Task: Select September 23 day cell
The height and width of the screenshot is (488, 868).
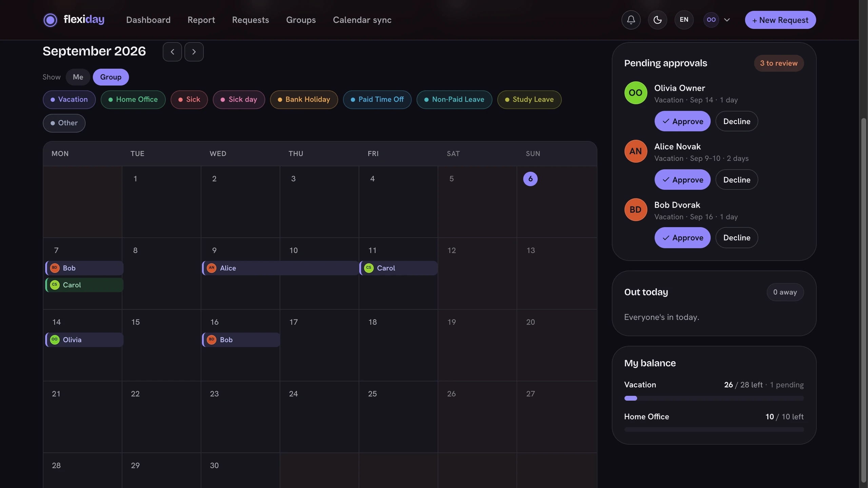Action: pyautogui.click(x=240, y=417)
